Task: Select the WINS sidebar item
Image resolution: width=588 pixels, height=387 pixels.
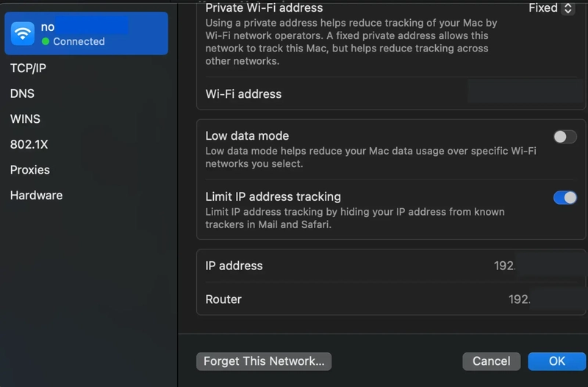Action: pyautogui.click(x=25, y=119)
